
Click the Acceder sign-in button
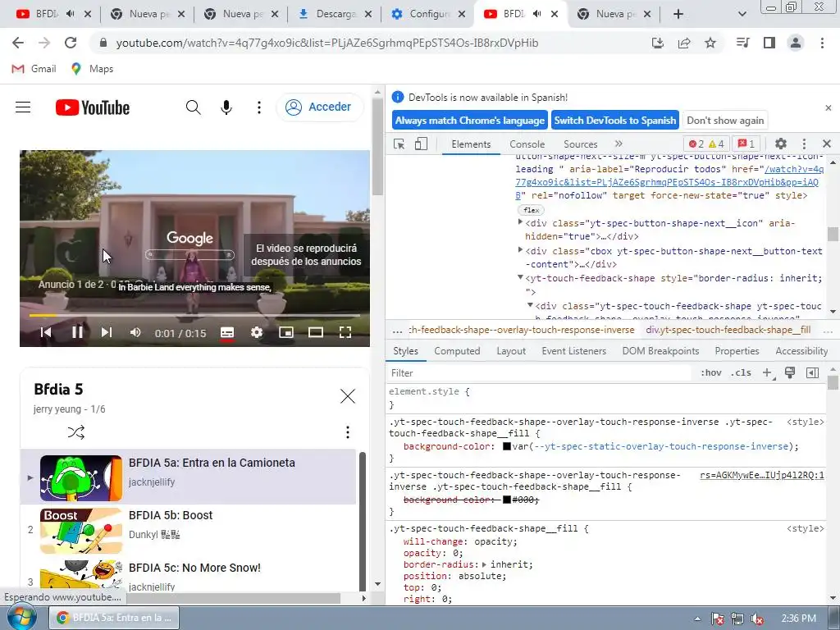[x=320, y=107]
